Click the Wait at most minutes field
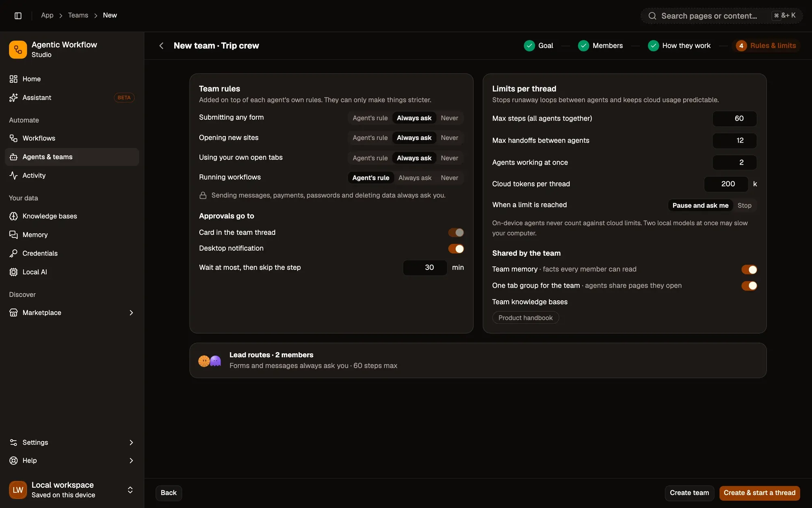The width and height of the screenshot is (812, 508). pos(425,268)
